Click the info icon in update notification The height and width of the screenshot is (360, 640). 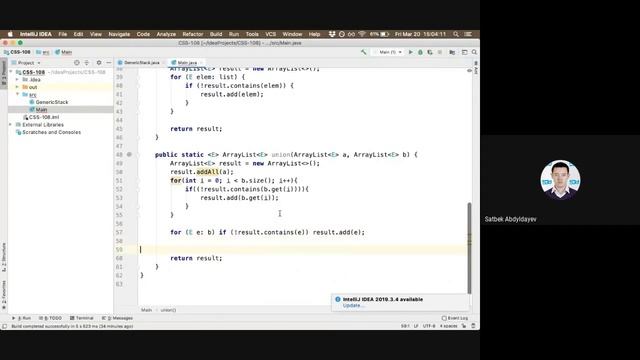[x=338, y=299]
